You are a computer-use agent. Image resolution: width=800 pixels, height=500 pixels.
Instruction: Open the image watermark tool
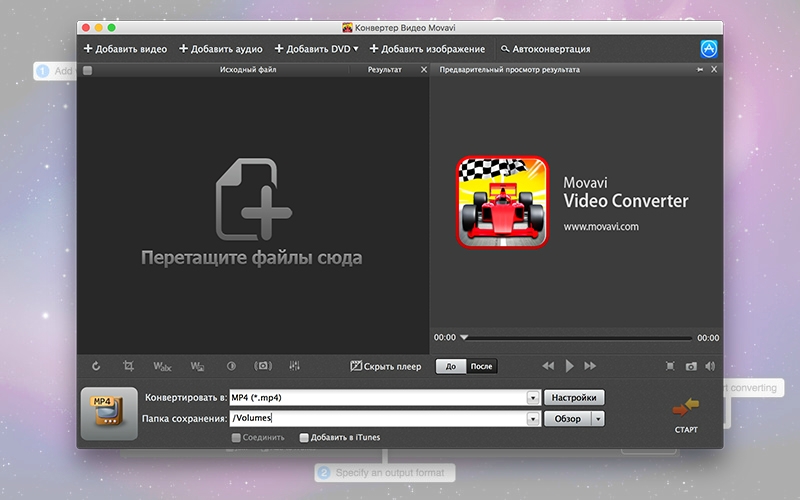pyautogui.click(x=197, y=366)
